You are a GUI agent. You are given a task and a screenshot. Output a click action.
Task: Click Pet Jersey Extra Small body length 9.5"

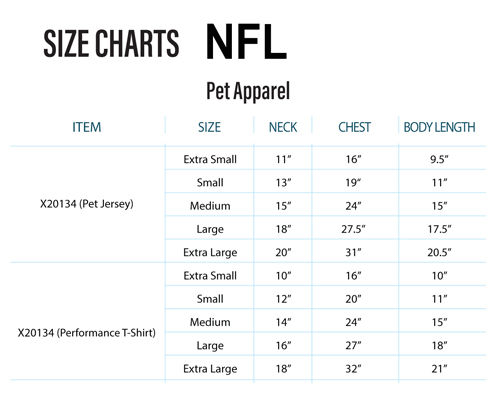pyautogui.click(x=439, y=159)
